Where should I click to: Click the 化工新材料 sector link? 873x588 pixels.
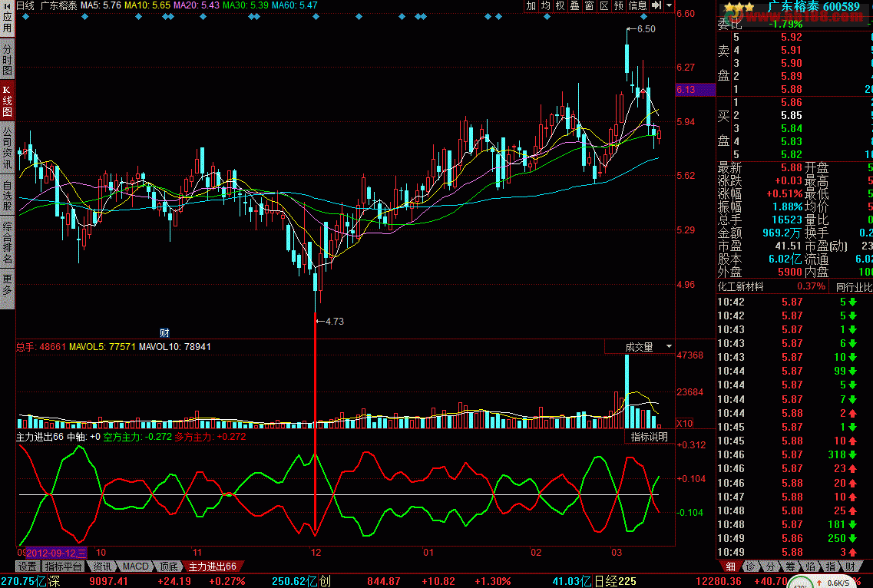(x=740, y=287)
